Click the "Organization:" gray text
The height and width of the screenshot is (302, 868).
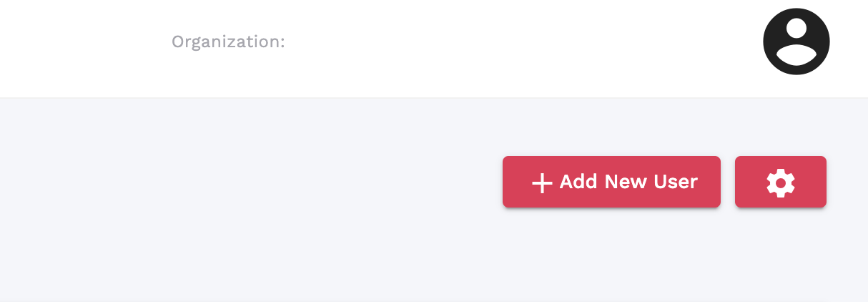pos(228,42)
